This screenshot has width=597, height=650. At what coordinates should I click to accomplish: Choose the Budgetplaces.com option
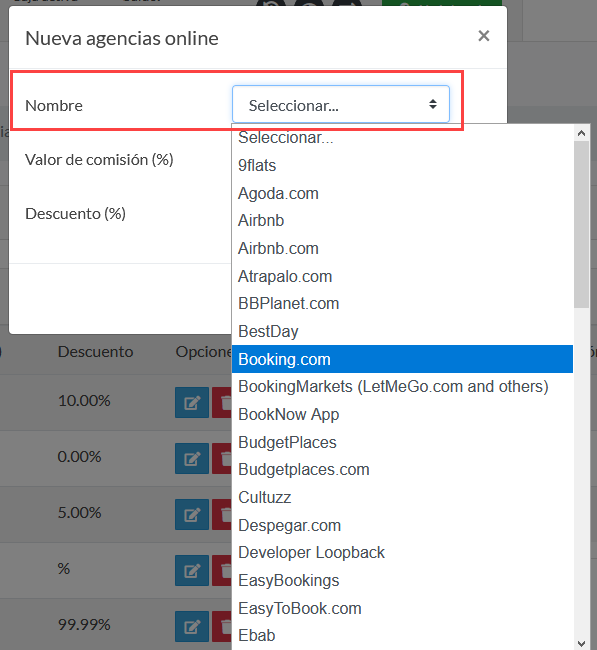(x=402, y=469)
